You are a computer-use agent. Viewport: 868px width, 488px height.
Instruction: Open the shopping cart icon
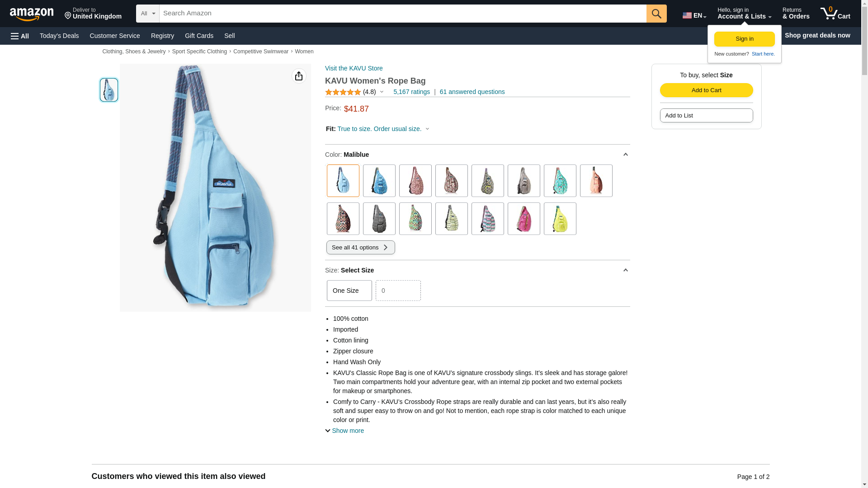pos(835,13)
